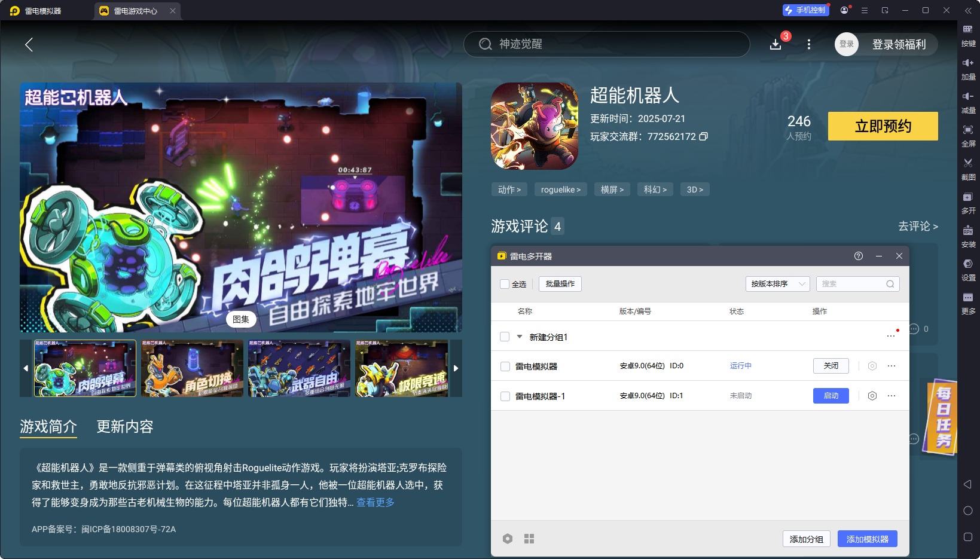Go back with the game center arrow
The width and height of the screenshot is (980, 559).
29,44
